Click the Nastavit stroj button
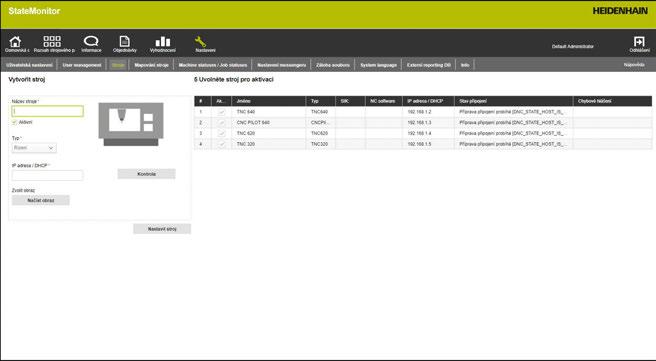Screen dimensions: 656x361 162,229
